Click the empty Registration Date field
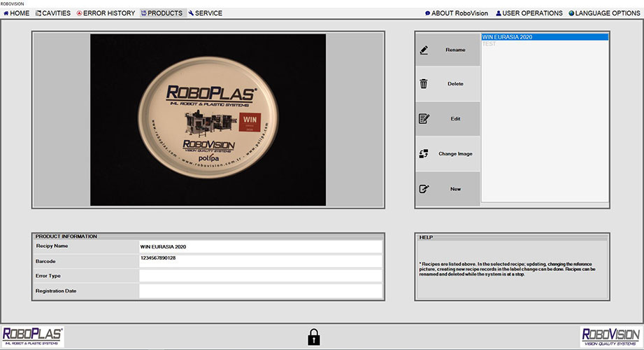 coord(260,290)
